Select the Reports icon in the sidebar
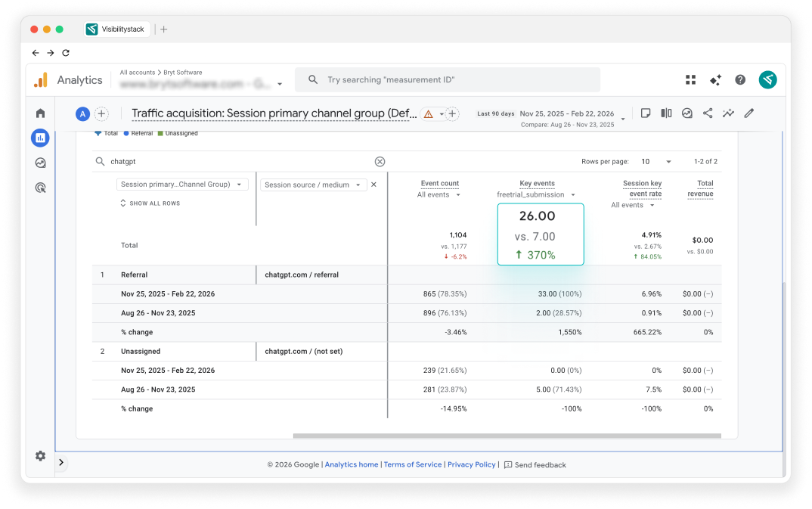This screenshot has height=509, width=812. 40,138
